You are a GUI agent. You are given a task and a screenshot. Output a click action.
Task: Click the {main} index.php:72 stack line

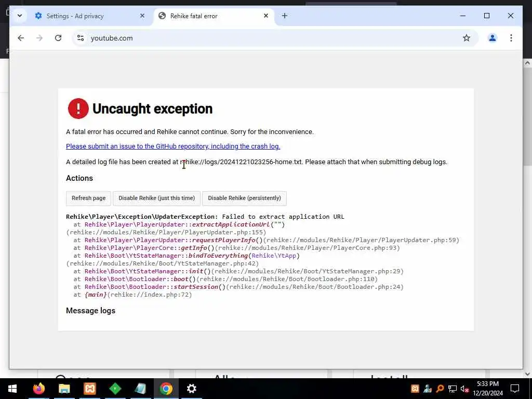coord(132,295)
